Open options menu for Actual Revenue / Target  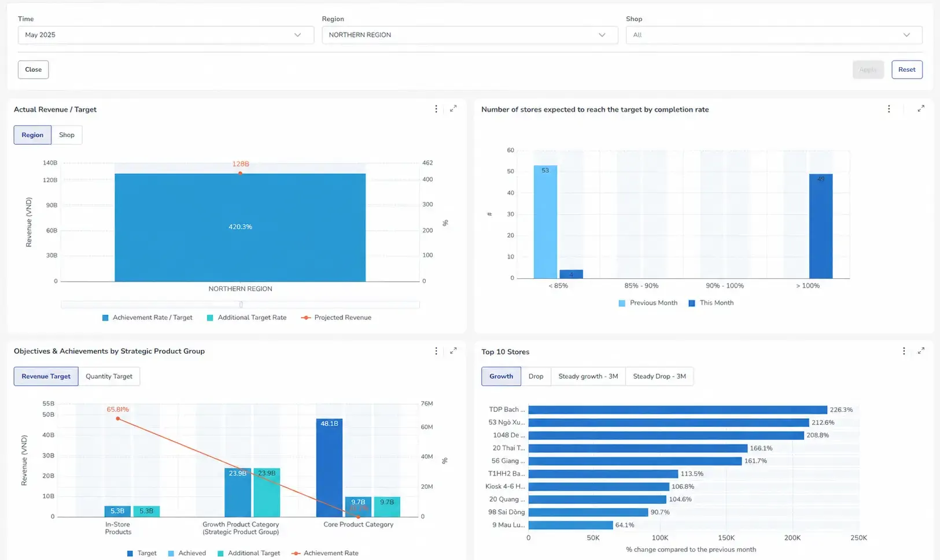[436, 109]
